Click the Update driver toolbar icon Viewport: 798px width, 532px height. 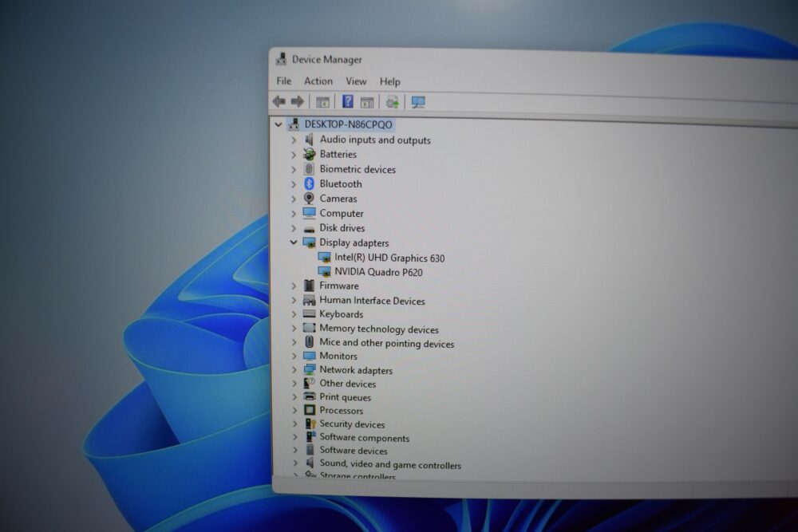(x=392, y=102)
